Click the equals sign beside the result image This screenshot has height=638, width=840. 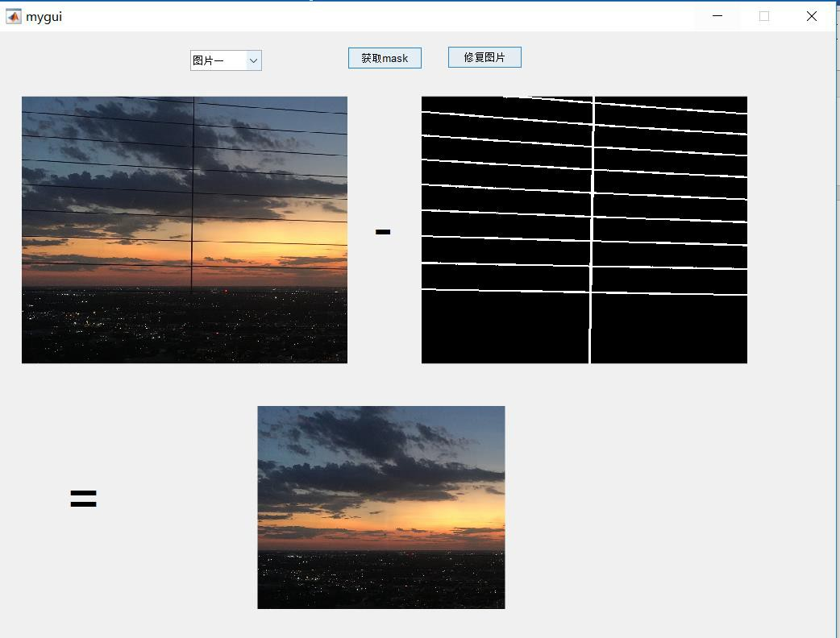pyautogui.click(x=84, y=499)
